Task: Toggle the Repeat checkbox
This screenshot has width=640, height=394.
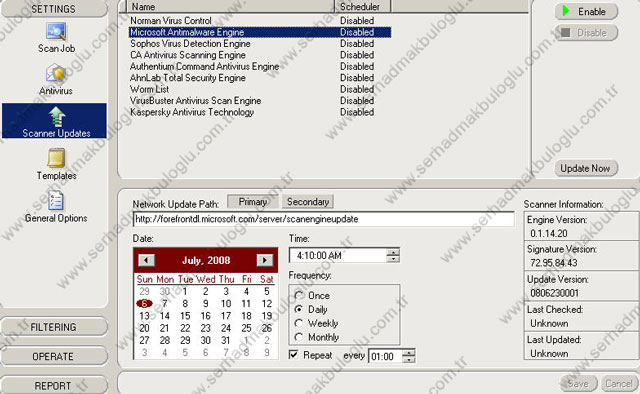Action: pyautogui.click(x=293, y=355)
